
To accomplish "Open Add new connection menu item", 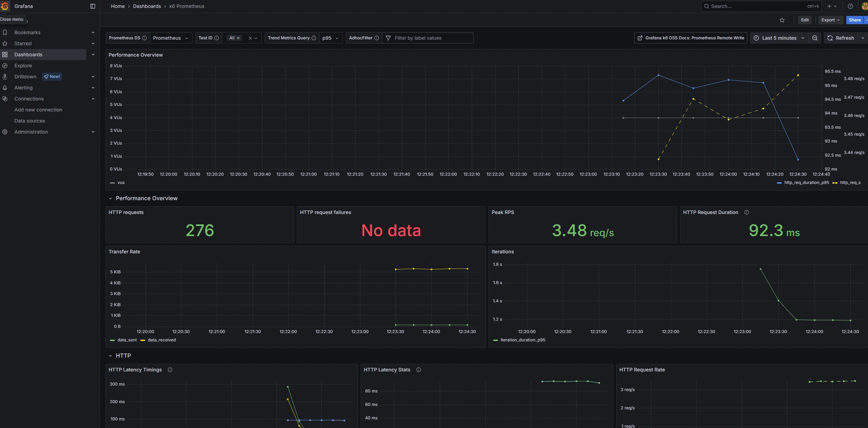I will 38,110.
